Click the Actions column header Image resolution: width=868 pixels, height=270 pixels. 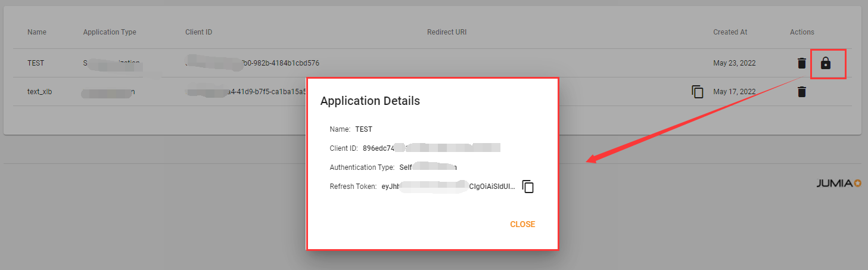tap(802, 32)
